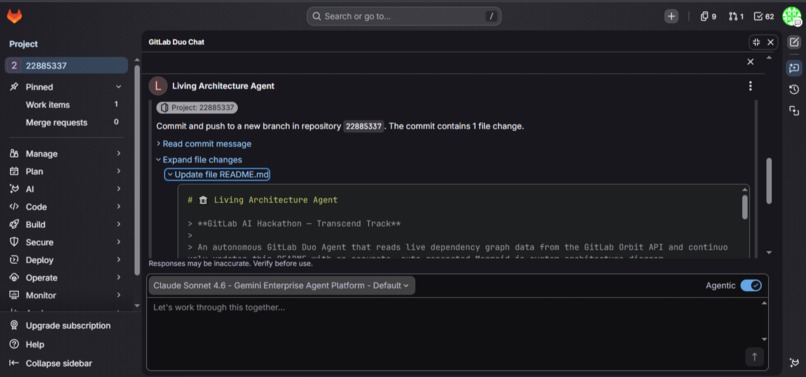Open assigned issues counter showing 9
The width and height of the screenshot is (806, 377).
pos(708,16)
